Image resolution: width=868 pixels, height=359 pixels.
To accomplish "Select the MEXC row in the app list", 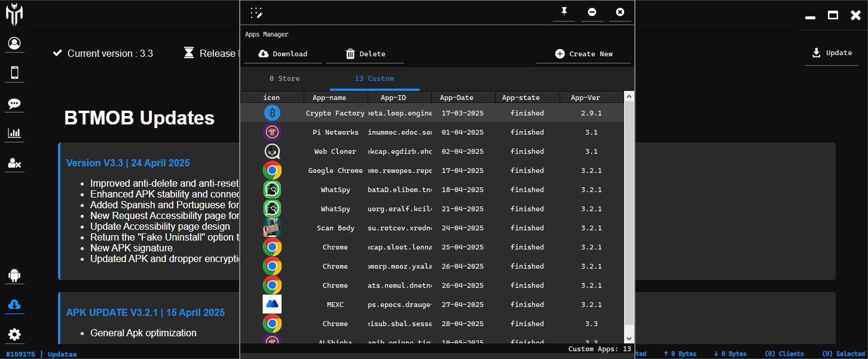I will 335,305.
